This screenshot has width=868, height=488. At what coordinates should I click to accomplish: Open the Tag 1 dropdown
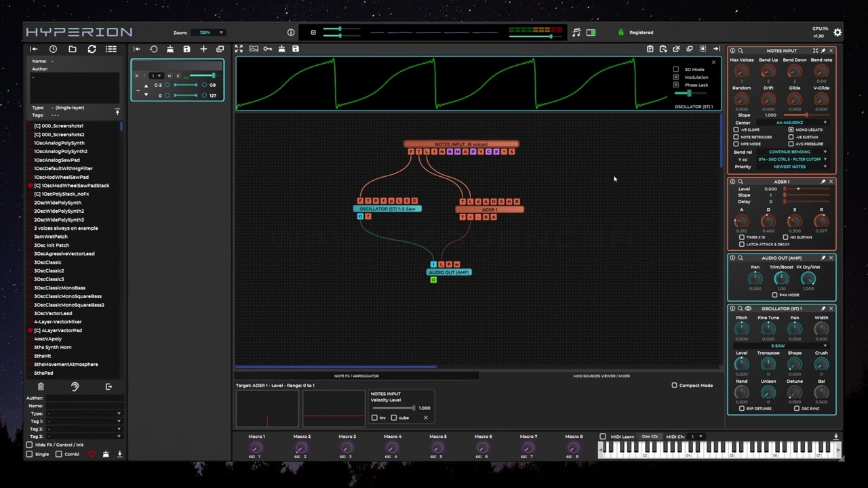(84, 422)
